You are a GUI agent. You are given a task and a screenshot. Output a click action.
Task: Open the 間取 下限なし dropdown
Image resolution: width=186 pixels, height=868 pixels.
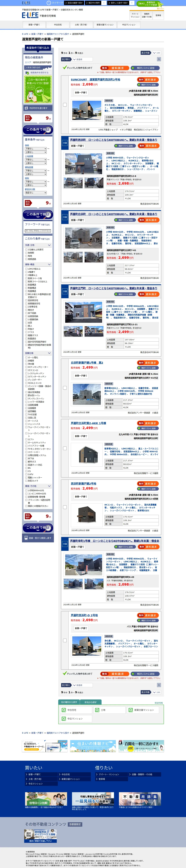click(36, 182)
